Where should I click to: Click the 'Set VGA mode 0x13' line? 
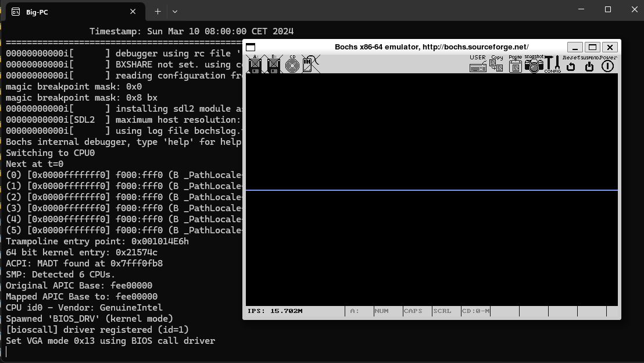point(110,341)
